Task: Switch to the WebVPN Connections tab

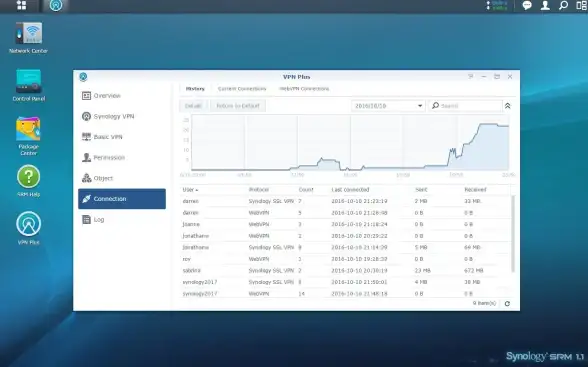Action: [x=304, y=89]
